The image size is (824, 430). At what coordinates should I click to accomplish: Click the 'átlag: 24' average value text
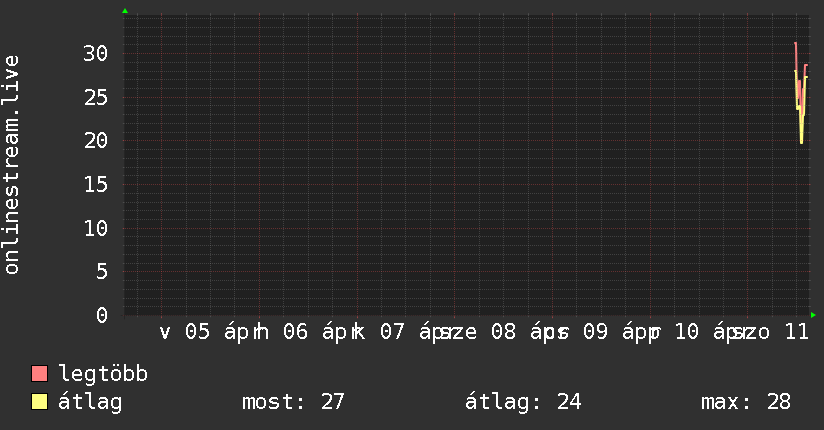click(x=523, y=402)
